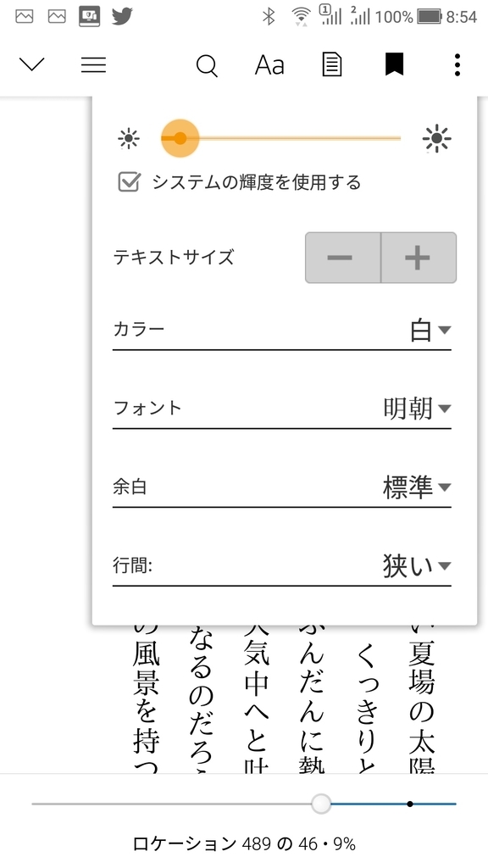Dim the screen with the small brightness icon

pos(128,137)
